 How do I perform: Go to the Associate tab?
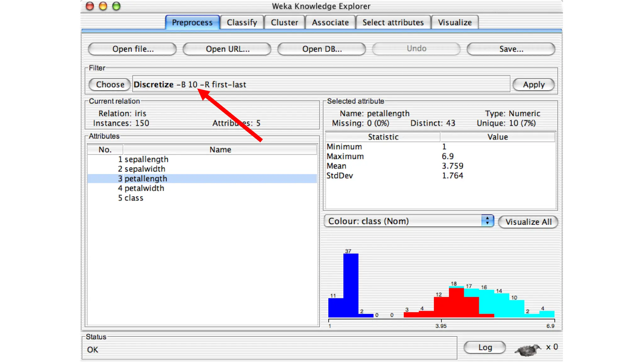pos(330,23)
